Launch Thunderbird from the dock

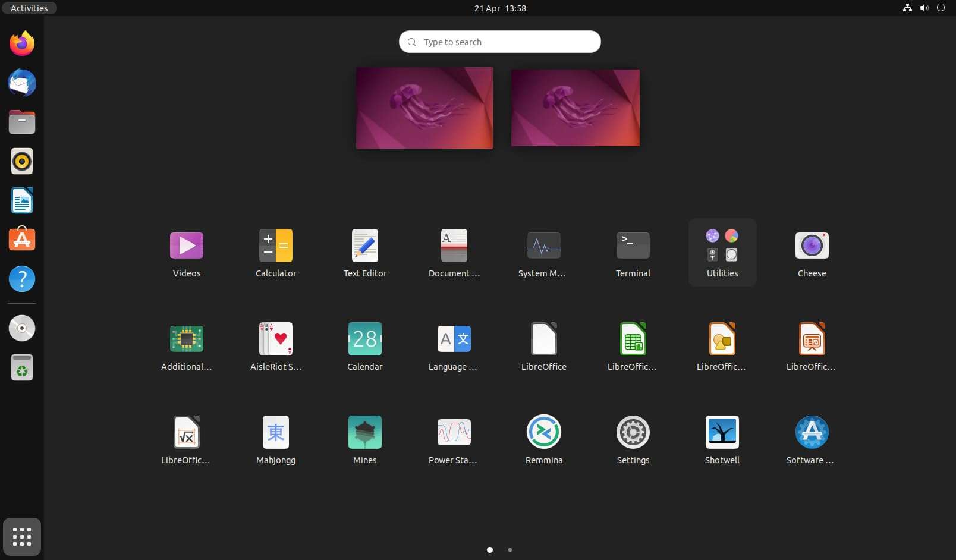(21, 83)
